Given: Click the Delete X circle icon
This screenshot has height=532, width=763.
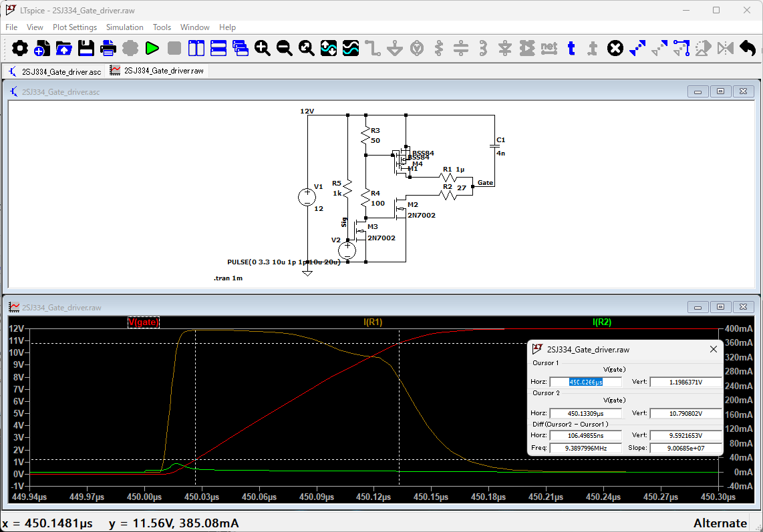Looking at the screenshot, I should (x=615, y=48).
